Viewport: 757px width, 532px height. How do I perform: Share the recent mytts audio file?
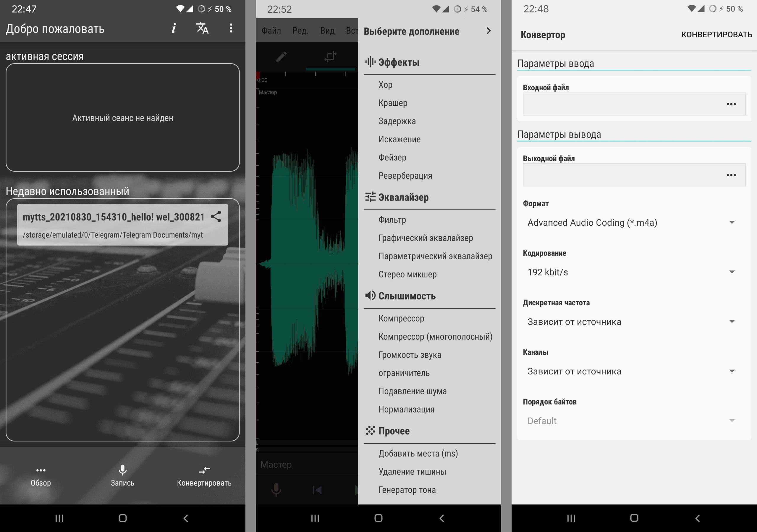tap(216, 217)
